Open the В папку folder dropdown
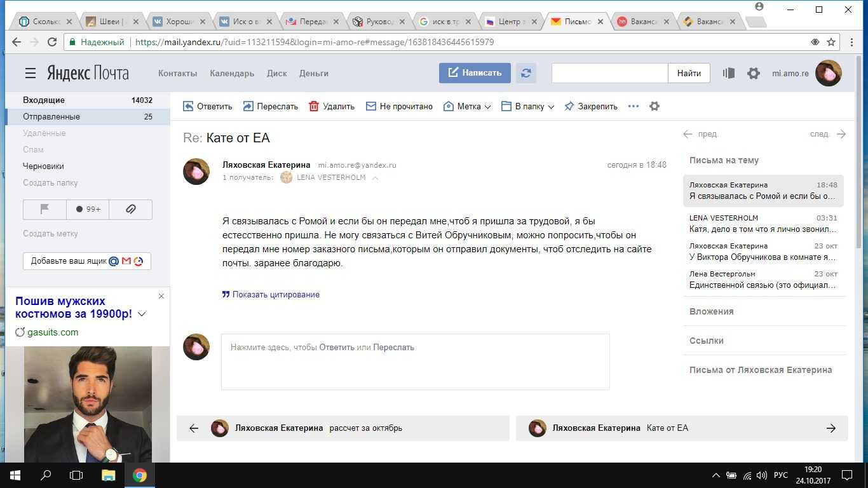Viewport: 868px width, 488px height. tap(528, 107)
